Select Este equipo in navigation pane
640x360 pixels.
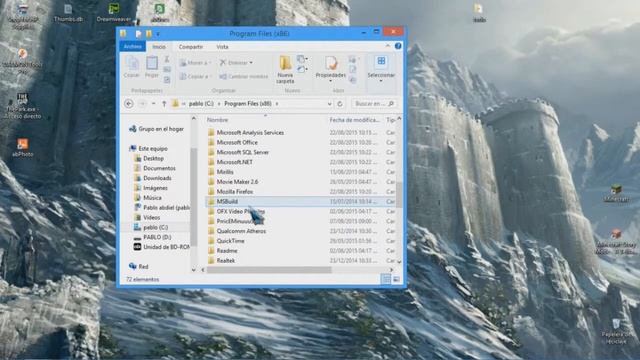point(149,149)
